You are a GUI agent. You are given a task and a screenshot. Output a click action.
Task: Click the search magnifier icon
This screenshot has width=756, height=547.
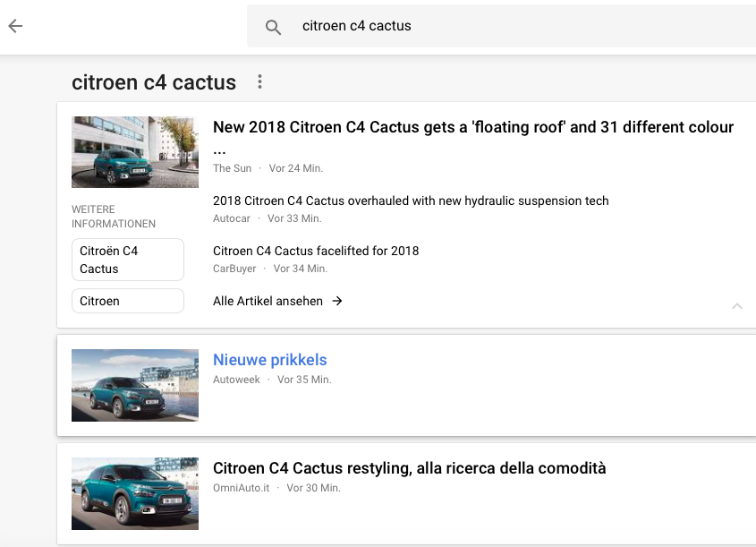(x=273, y=27)
